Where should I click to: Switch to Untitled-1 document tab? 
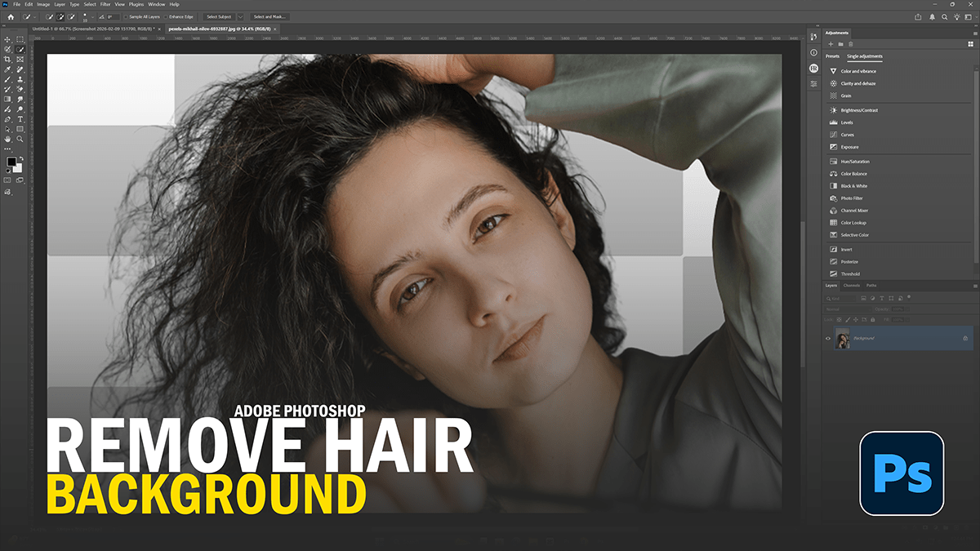(x=95, y=29)
